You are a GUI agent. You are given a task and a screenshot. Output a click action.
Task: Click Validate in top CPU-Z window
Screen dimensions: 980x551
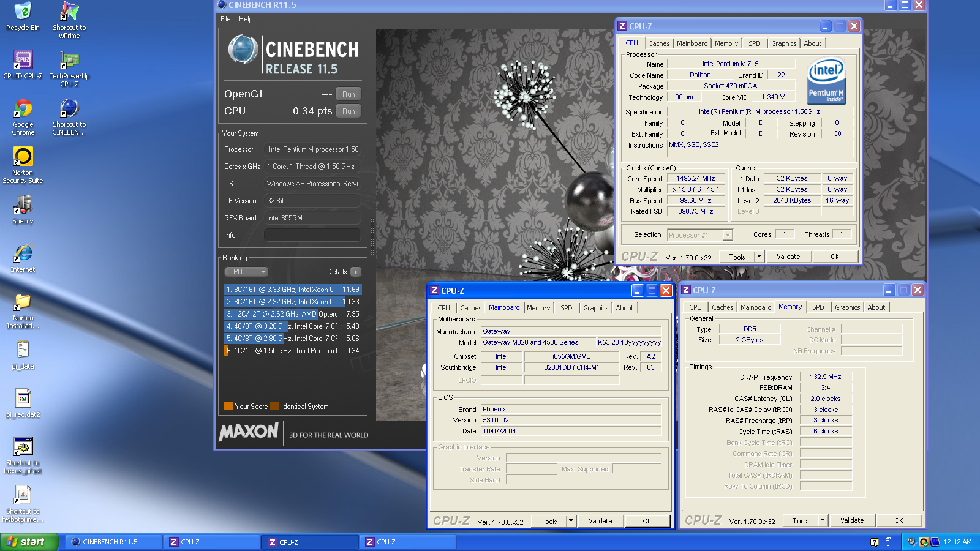(788, 257)
